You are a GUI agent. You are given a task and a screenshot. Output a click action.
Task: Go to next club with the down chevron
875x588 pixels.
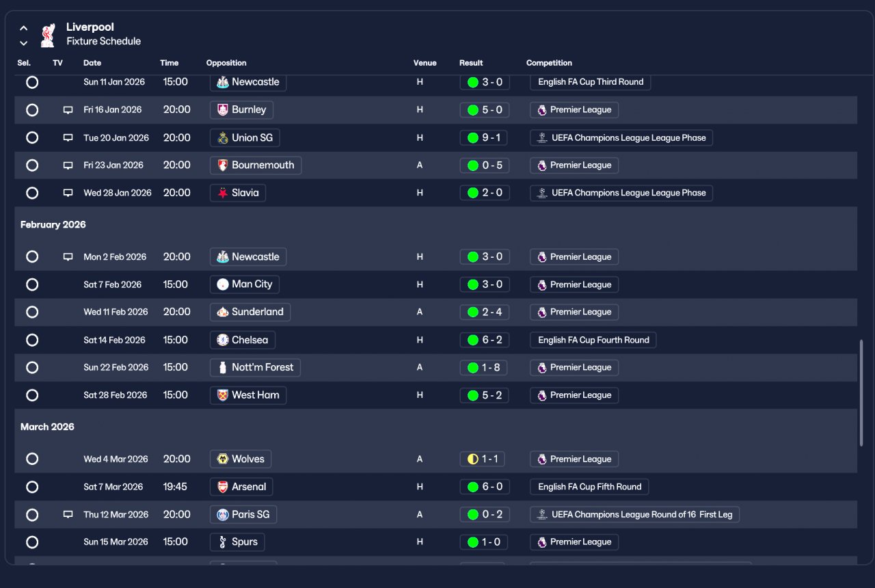24,43
